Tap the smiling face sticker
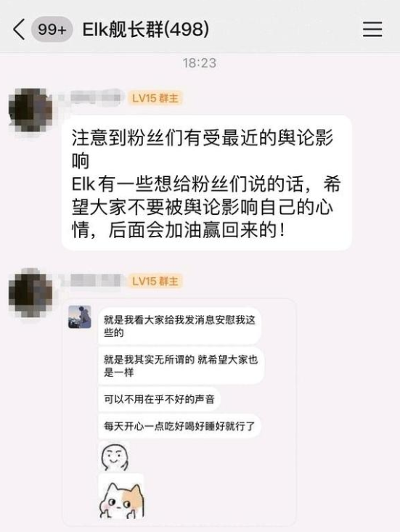This screenshot has width=400, height=532. click(115, 457)
